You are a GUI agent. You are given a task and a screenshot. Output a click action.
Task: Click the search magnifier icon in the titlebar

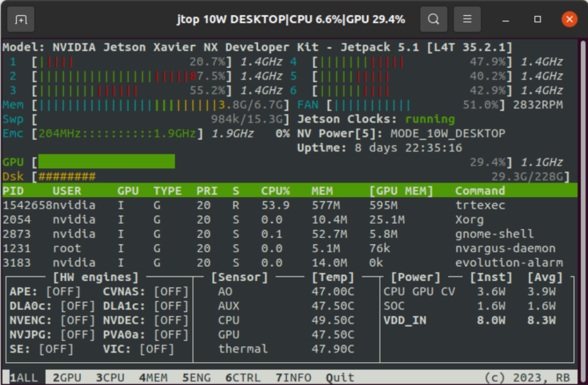pyautogui.click(x=434, y=19)
